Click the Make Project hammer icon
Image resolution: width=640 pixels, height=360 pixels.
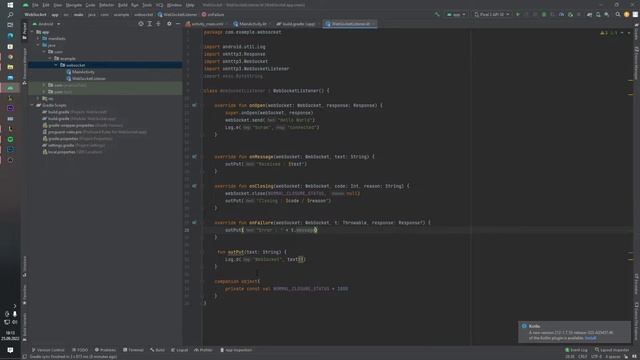(437, 14)
